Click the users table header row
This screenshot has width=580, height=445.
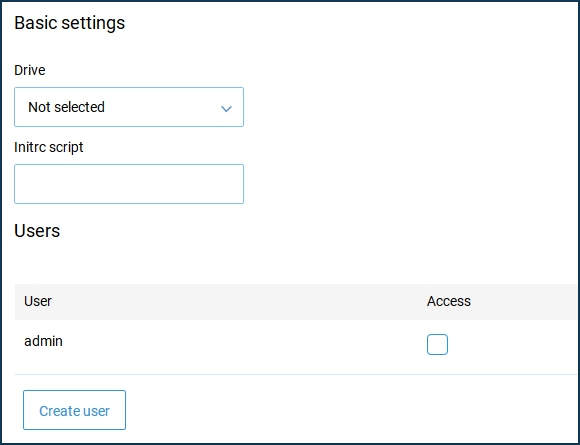point(296,301)
